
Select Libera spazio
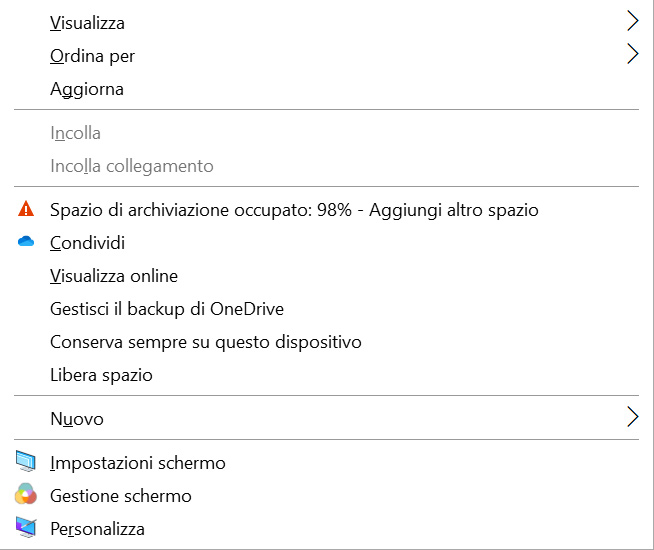coord(101,375)
